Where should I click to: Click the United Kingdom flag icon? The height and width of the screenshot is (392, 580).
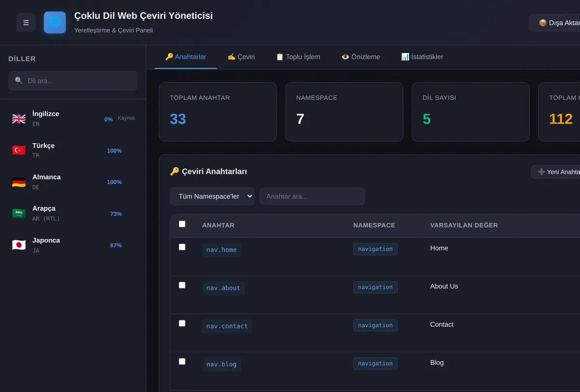point(19,119)
